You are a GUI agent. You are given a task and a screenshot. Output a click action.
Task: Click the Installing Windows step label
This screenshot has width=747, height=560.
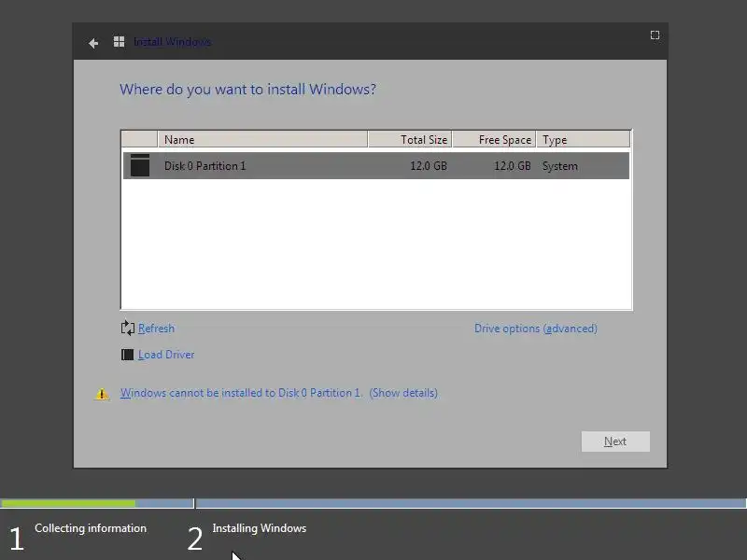260,528
